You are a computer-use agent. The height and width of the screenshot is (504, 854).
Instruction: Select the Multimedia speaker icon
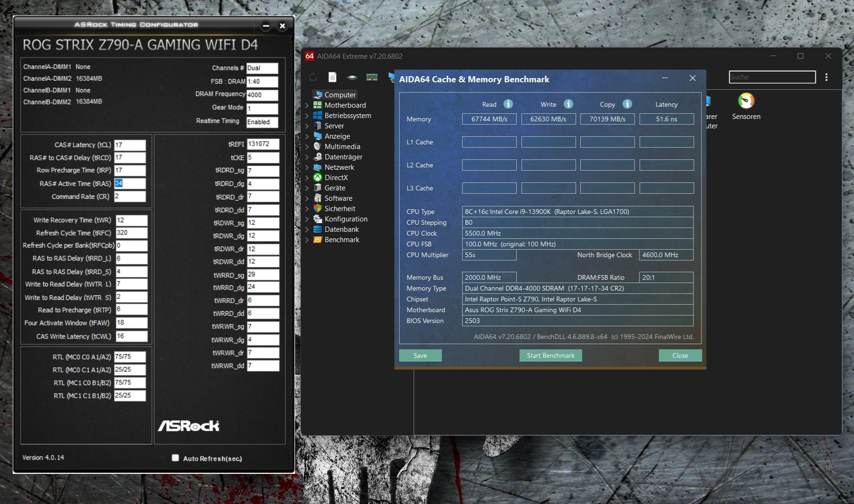[318, 147]
